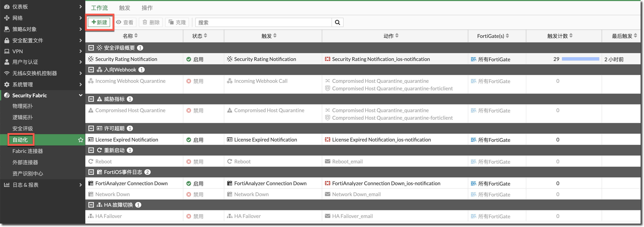Click the search magnifier icon
Viewport: 644px width, 227px height.
337,23
